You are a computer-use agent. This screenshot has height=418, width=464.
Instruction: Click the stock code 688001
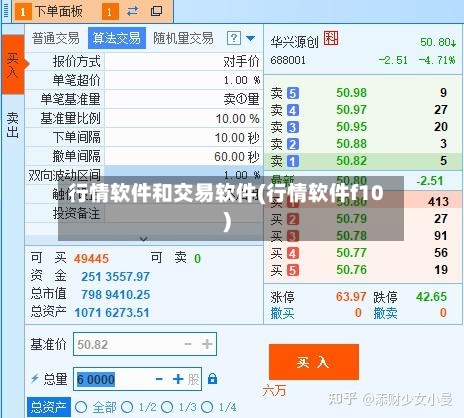pyautogui.click(x=288, y=60)
